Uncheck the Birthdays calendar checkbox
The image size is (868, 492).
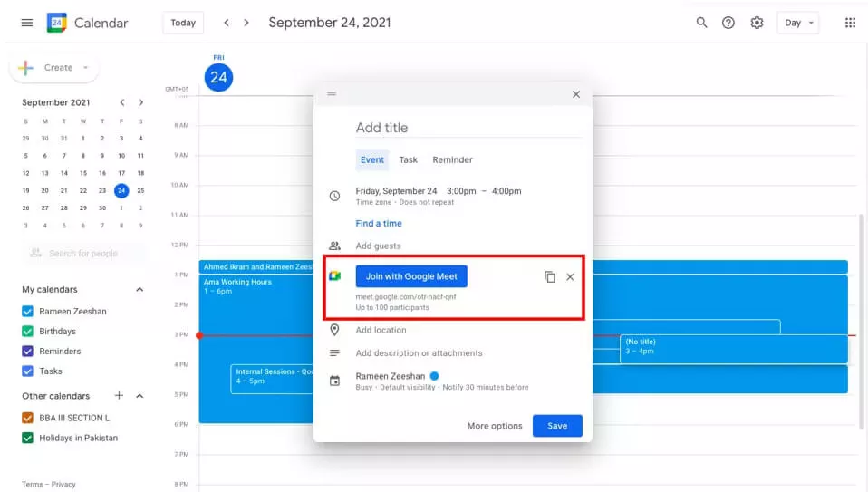(27, 332)
